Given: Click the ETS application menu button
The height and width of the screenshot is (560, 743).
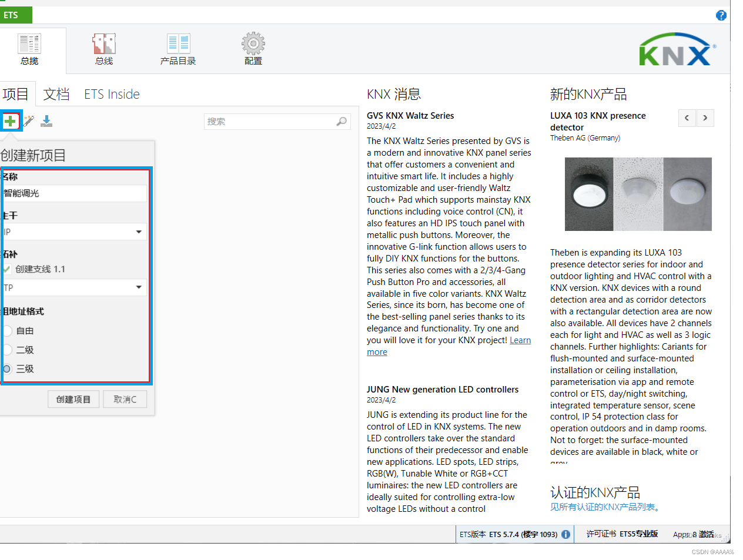Looking at the screenshot, I should (16, 15).
